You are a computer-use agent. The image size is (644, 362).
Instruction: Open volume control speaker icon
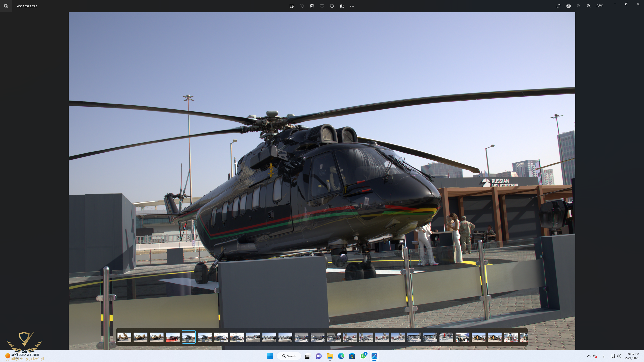[x=619, y=356]
